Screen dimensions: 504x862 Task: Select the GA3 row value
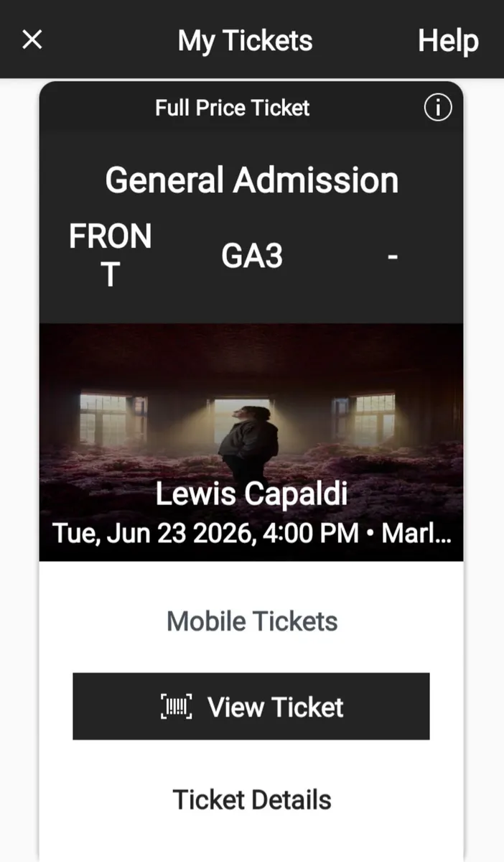point(252,256)
